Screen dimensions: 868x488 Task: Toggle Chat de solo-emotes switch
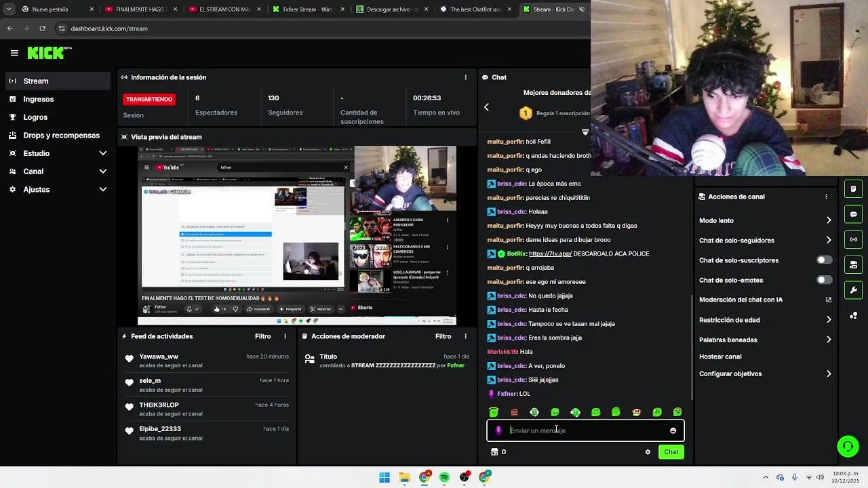click(x=824, y=280)
